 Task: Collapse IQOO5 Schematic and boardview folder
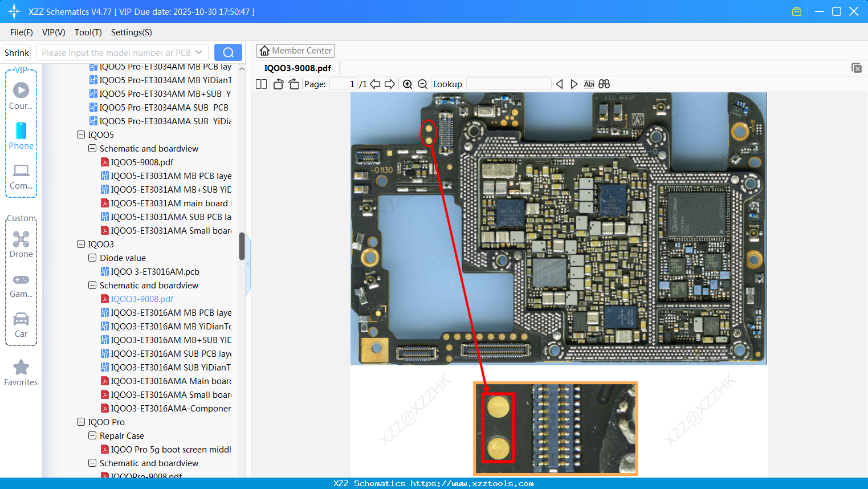(x=92, y=149)
